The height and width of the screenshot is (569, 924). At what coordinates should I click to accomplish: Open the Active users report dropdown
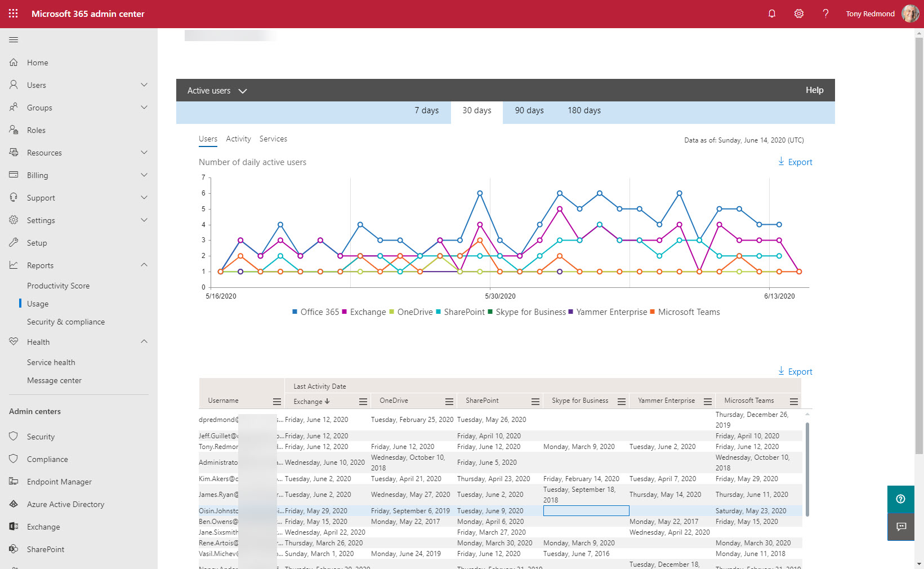point(217,91)
